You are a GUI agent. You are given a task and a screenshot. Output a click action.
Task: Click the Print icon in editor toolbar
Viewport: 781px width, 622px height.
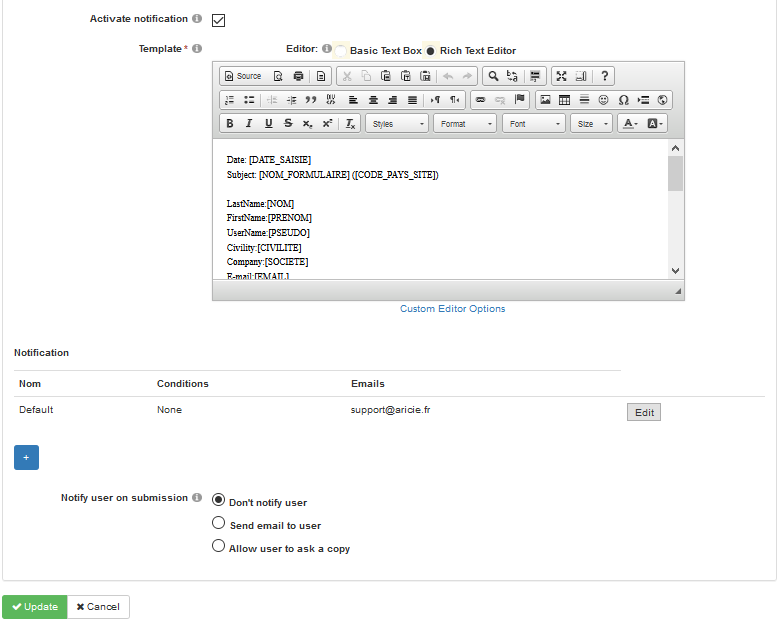[x=298, y=76]
